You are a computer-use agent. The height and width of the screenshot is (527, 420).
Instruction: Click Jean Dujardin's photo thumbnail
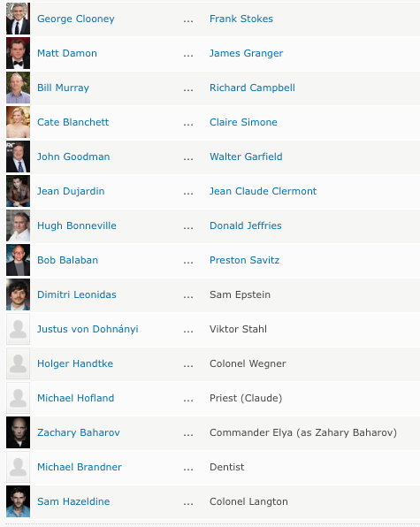pos(19,191)
